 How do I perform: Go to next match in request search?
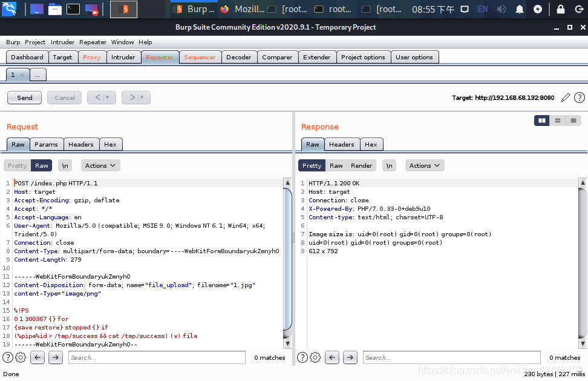(x=56, y=357)
